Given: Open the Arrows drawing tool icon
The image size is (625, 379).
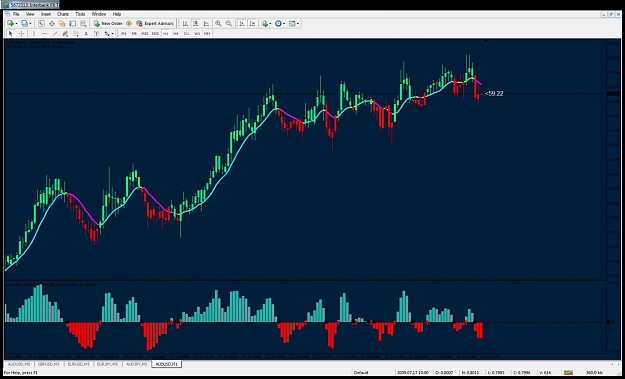Looking at the screenshot, I should point(107,33).
